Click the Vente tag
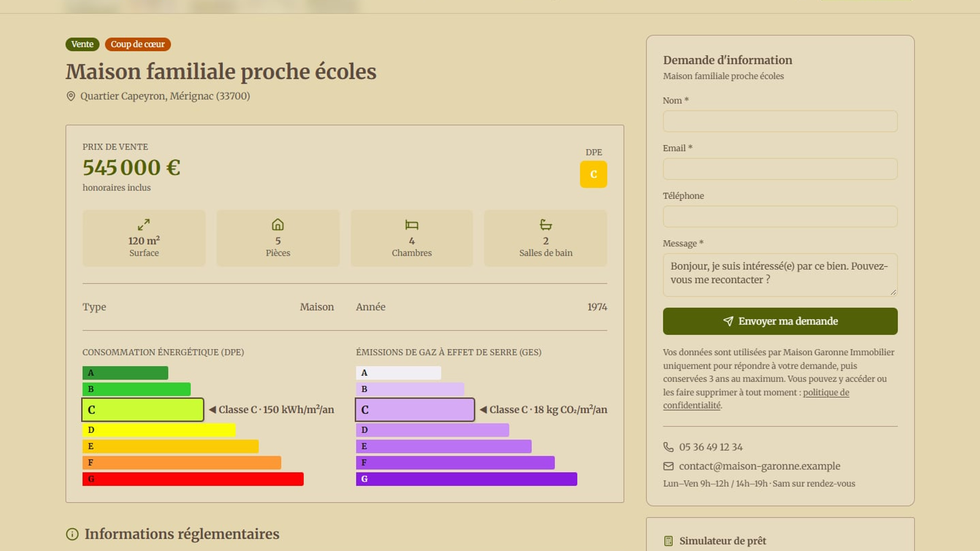This screenshot has width=980, height=551. pyautogui.click(x=82, y=44)
